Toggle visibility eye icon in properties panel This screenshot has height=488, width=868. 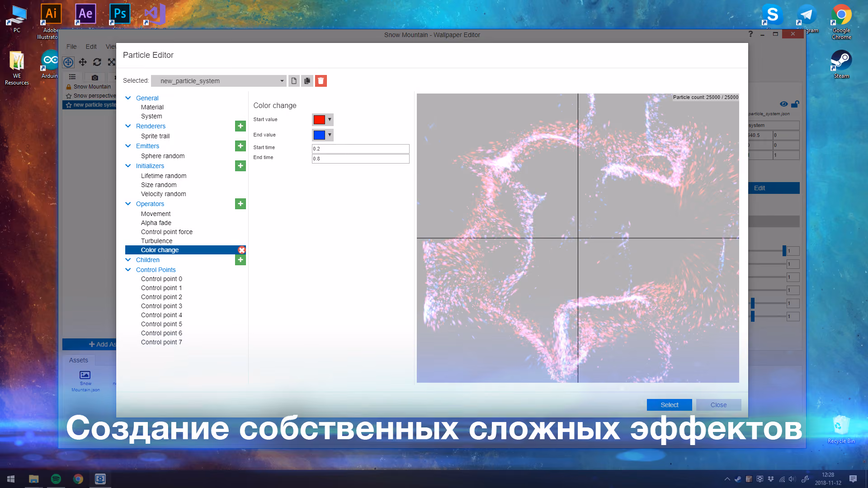point(784,104)
